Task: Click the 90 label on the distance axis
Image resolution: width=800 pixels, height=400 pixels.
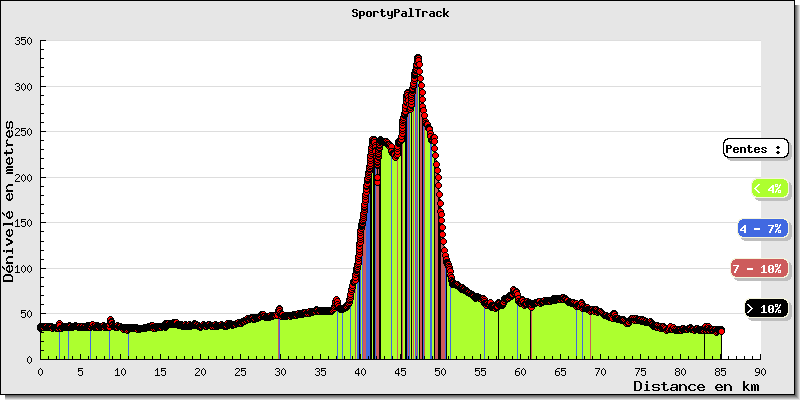Action: click(x=761, y=372)
